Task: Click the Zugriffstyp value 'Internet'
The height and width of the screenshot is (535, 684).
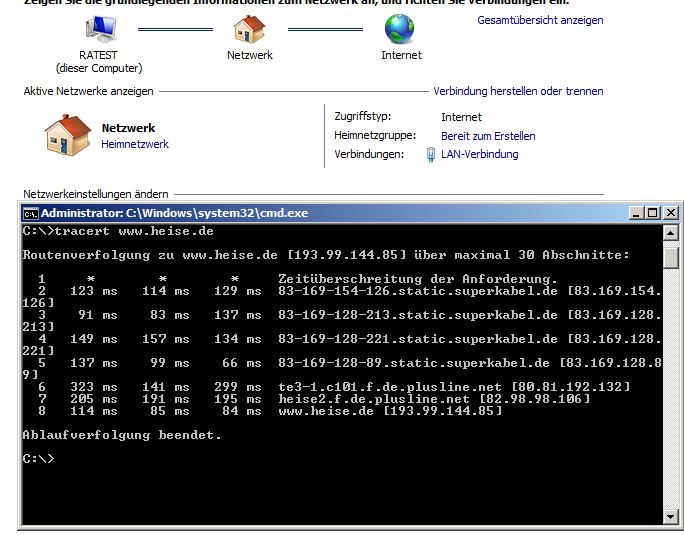Action: (x=462, y=117)
